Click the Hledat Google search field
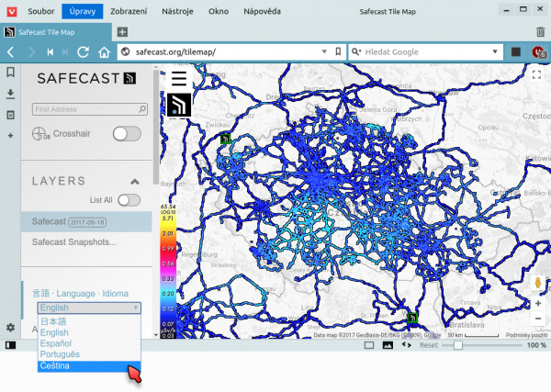This screenshot has width=551, height=392. click(427, 52)
